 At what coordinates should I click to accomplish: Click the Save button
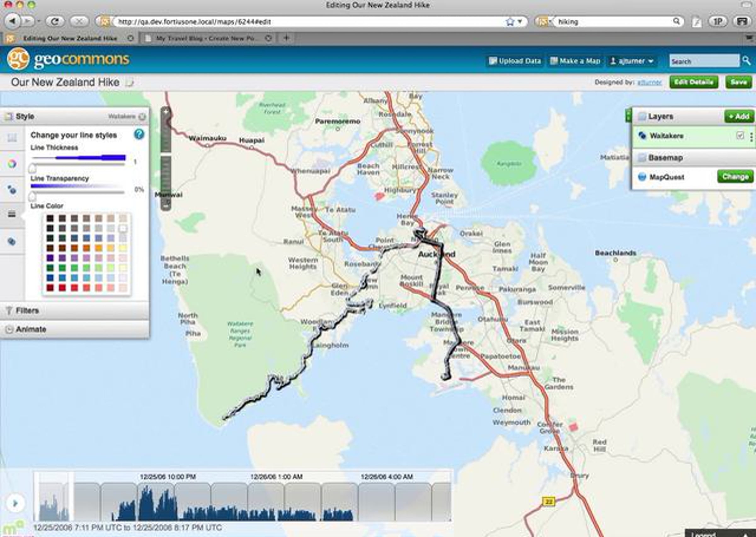pyautogui.click(x=738, y=82)
